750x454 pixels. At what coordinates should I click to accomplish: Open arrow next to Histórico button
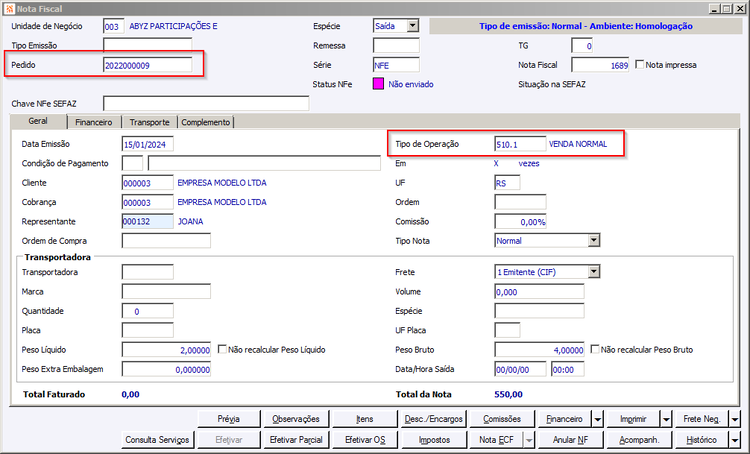pos(735,440)
